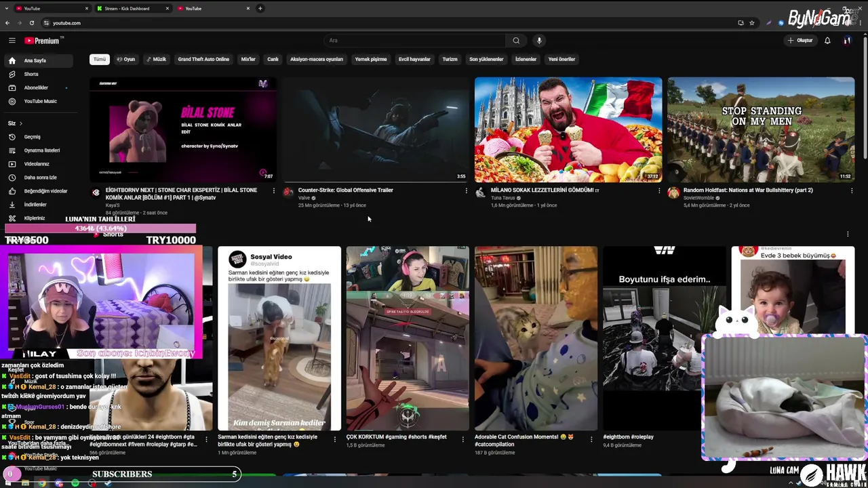Select the Yemek pişirme chip
Screen dimensions: 868x488
point(371,59)
